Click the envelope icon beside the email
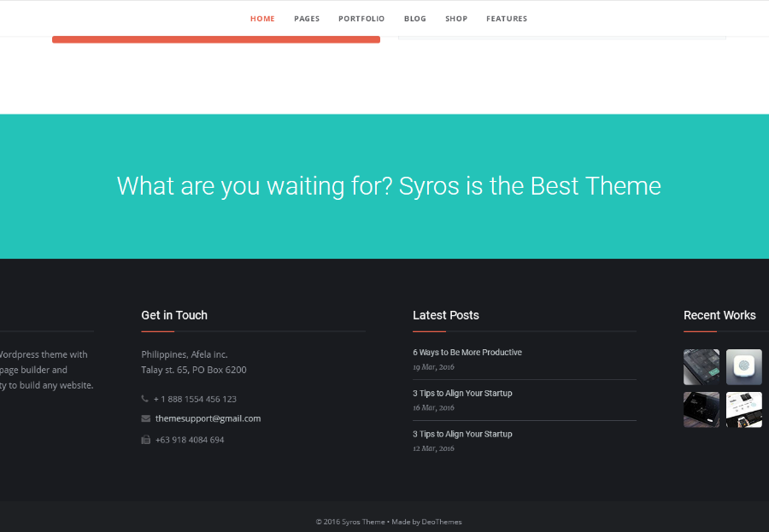 click(x=145, y=418)
